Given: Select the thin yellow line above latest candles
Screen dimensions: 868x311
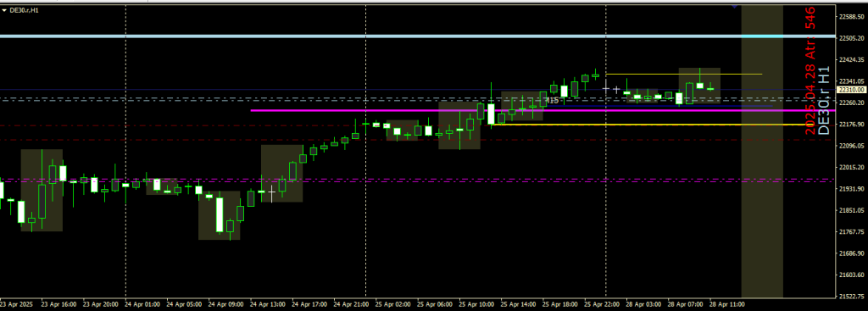Looking at the screenshot, I should click(684, 74).
